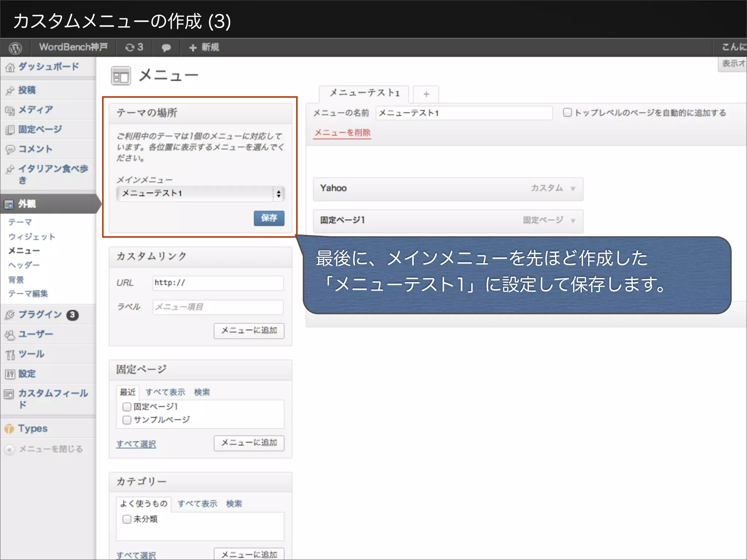Open ウィジェット in the 外観 submenu

point(32,237)
